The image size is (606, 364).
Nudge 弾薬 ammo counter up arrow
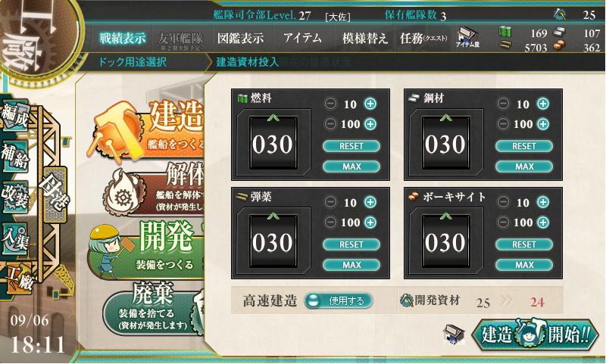click(273, 216)
